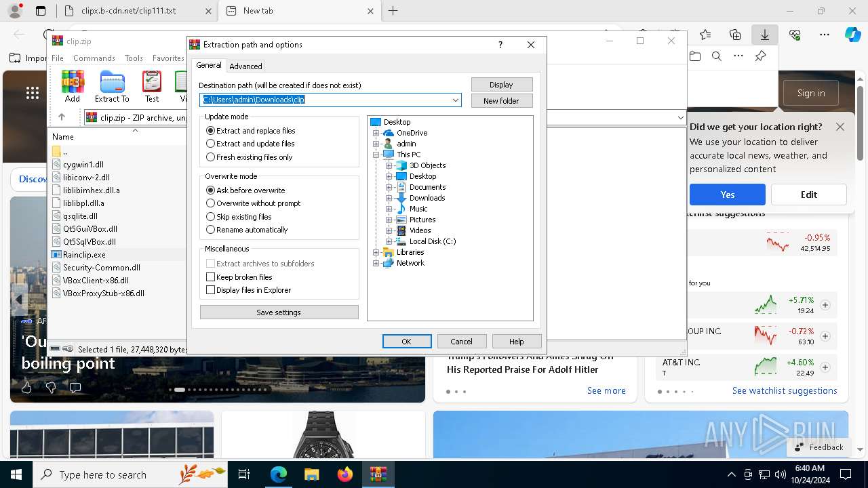
Task: Click the taskbar search box
Action: pos(130,474)
